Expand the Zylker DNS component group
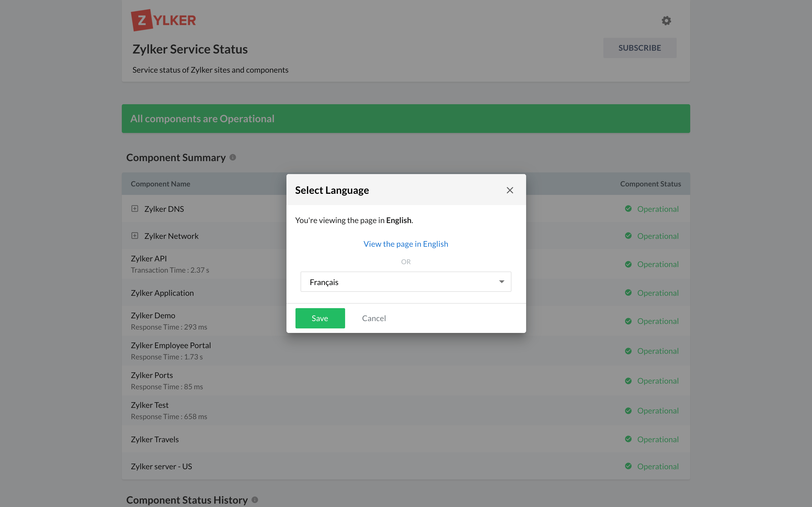 (134, 208)
